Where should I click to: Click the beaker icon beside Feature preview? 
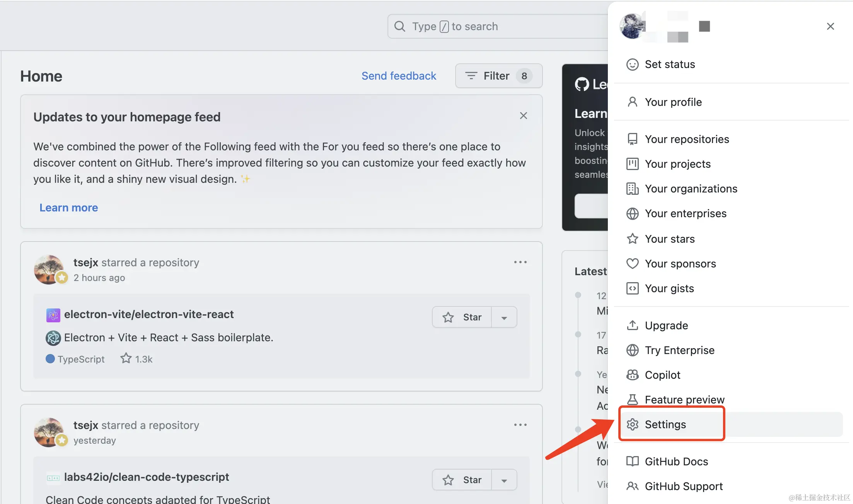[x=632, y=400]
